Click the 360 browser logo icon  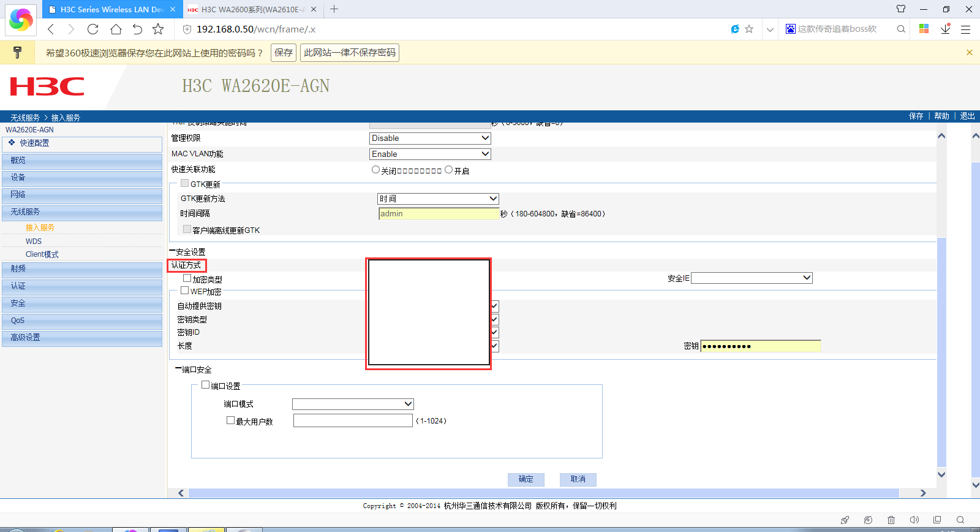coord(21,20)
